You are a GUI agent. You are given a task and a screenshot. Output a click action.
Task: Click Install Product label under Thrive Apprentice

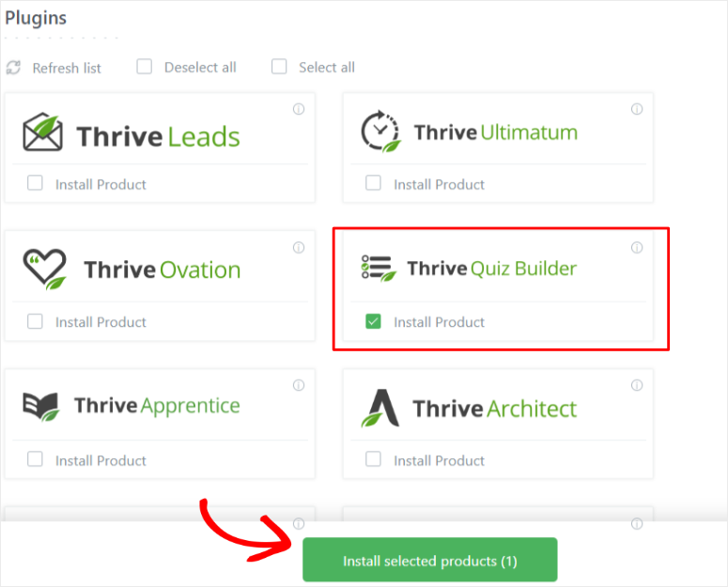coord(101,461)
